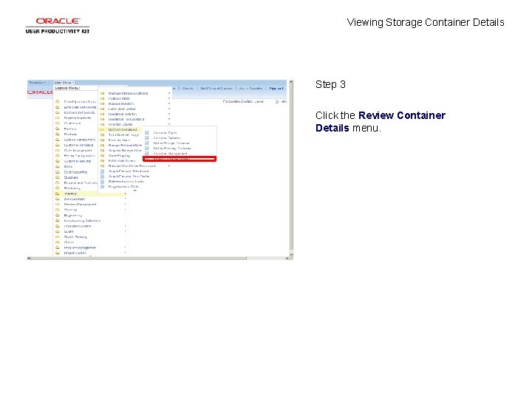Open the Track Material Usage submenu

click(123, 135)
